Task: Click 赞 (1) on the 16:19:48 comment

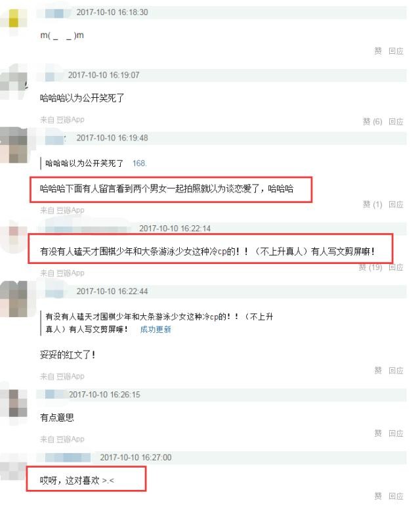Action: [372, 204]
